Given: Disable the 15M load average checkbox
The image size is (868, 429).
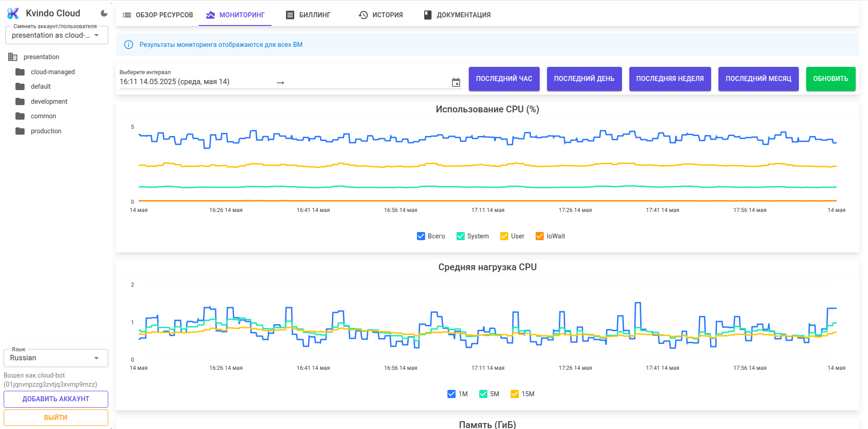Looking at the screenshot, I should click(x=515, y=394).
